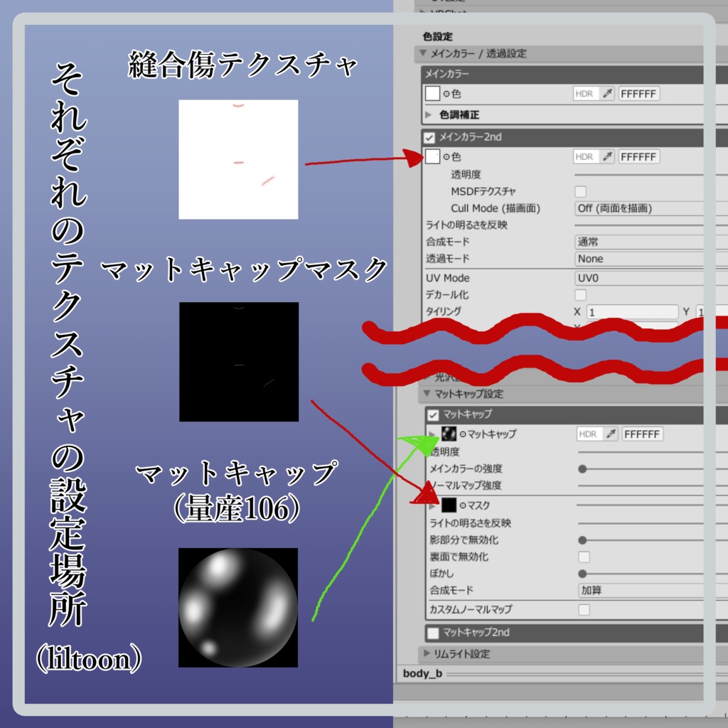The height and width of the screenshot is (728, 728).
Task: Click the マットキャップ texture thumbnail icon
Action: (448, 433)
